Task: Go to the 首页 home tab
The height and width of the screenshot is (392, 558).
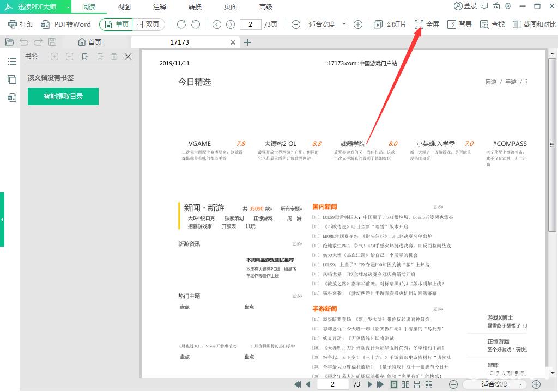Action: tap(90, 42)
